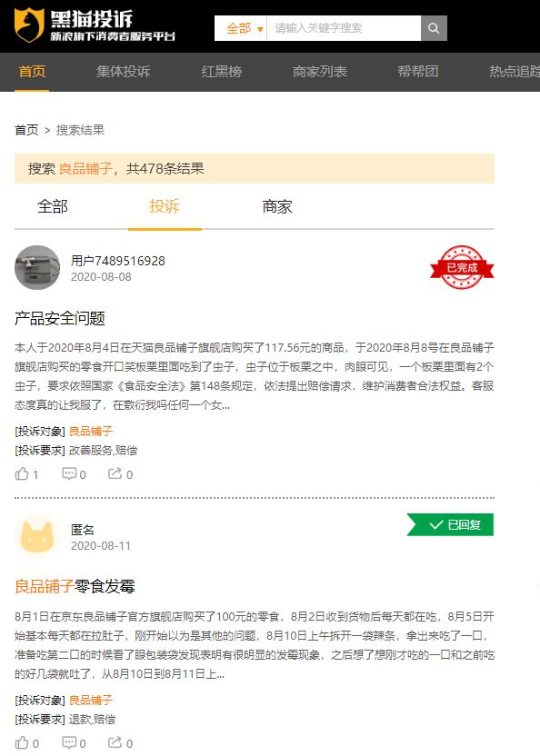Click the magnifier search button

(x=434, y=28)
